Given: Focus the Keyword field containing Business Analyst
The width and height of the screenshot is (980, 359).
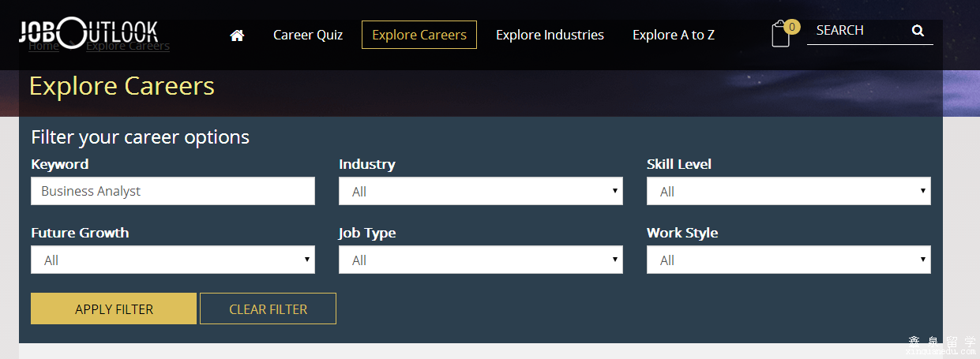Looking at the screenshot, I should point(173,191).
